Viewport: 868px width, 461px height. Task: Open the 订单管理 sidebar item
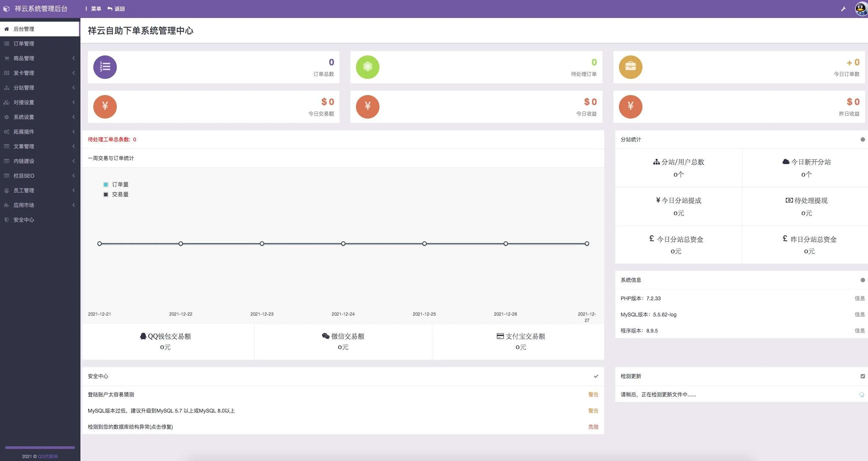pyautogui.click(x=24, y=44)
